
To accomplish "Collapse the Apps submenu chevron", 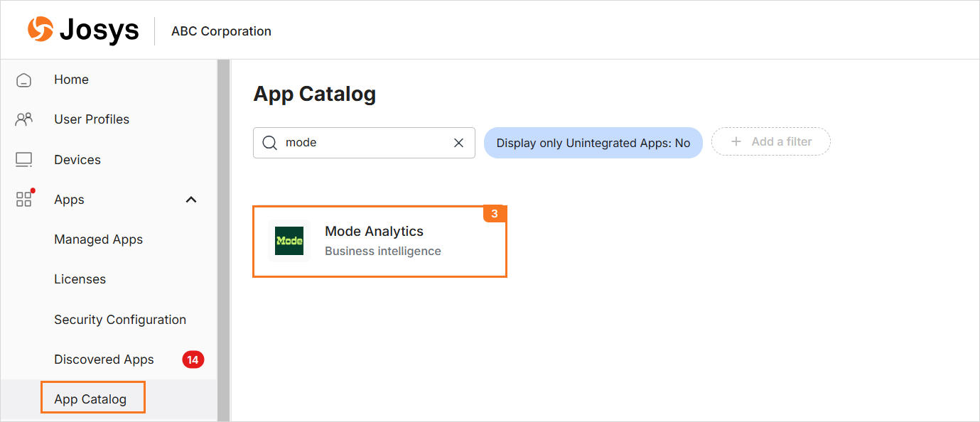I will [x=191, y=200].
